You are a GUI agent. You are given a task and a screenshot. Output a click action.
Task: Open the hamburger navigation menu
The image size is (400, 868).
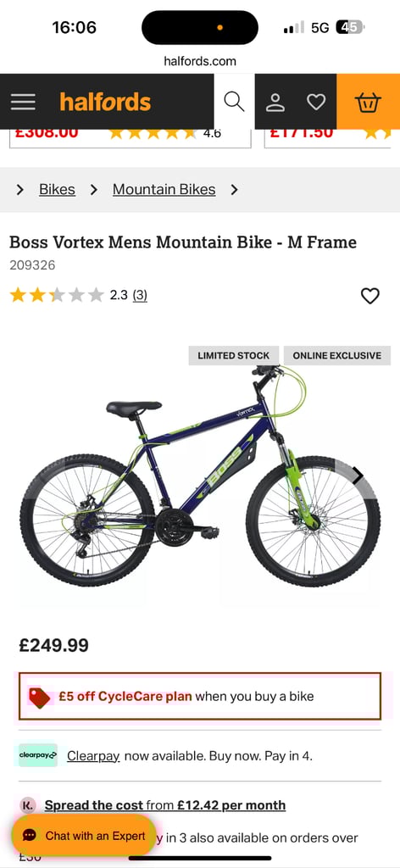pyautogui.click(x=23, y=102)
